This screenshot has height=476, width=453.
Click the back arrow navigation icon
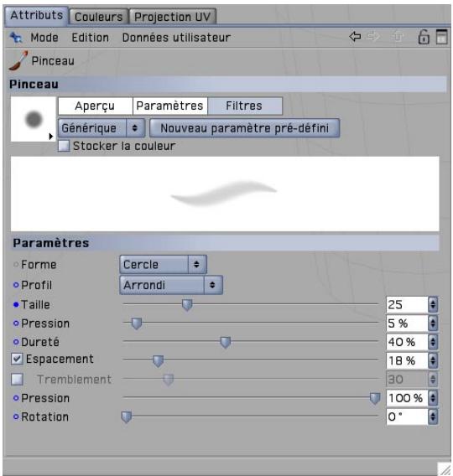click(355, 37)
